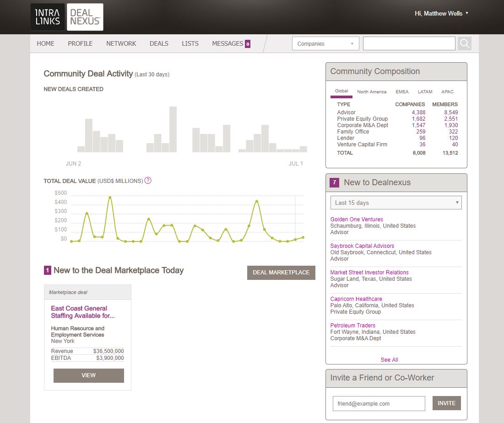This screenshot has height=423, width=504.
Task: Click Corporate M&A Dept members 1,930
Action: 451,125
